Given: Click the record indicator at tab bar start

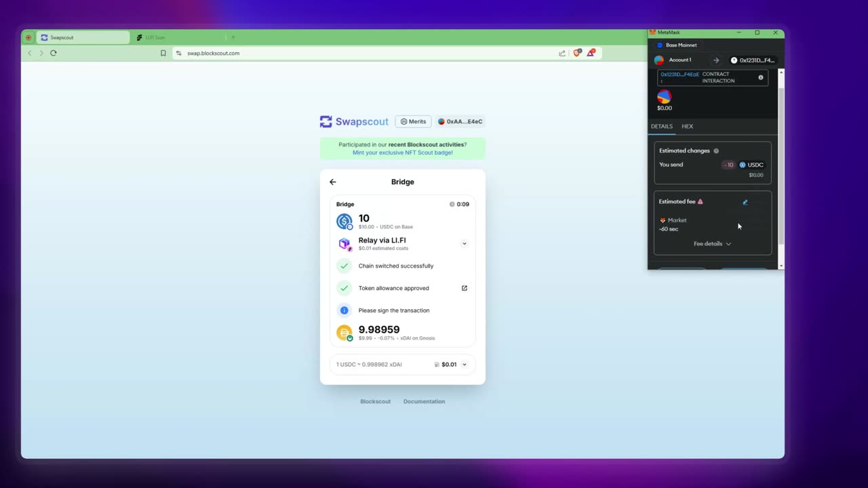Looking at the screenshot, I should click(x=28, y=37).
